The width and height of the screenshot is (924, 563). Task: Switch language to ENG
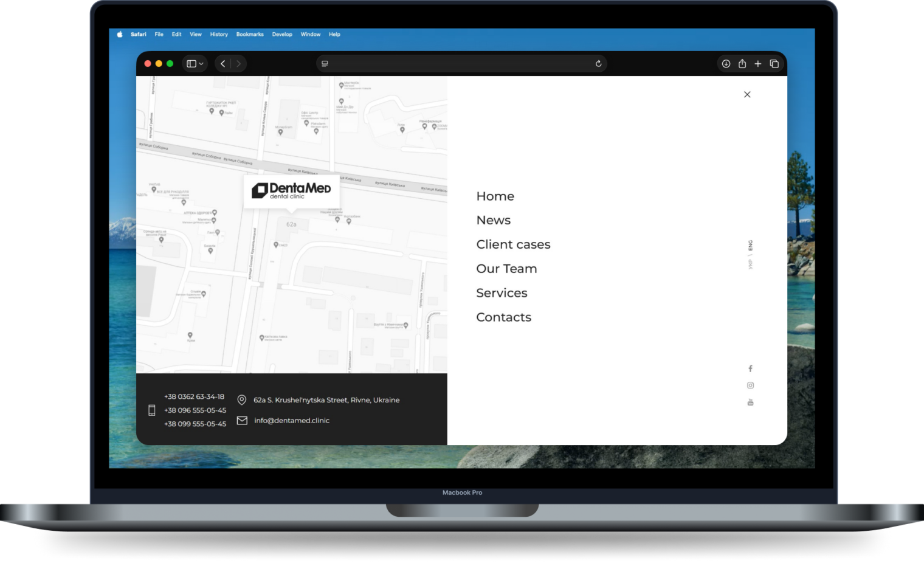click(x=750, y=246)
